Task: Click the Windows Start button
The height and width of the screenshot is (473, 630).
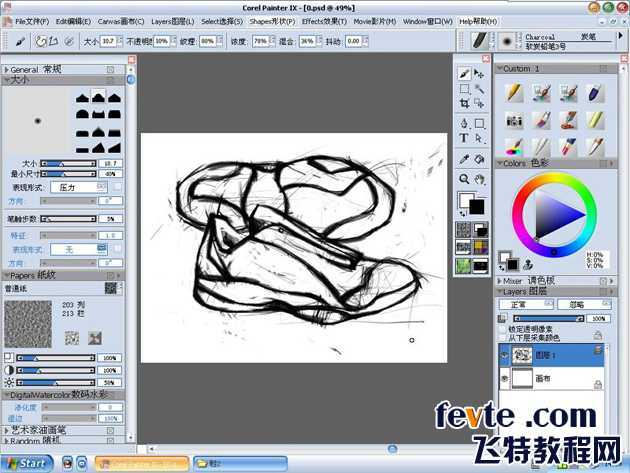Action: 27,463
